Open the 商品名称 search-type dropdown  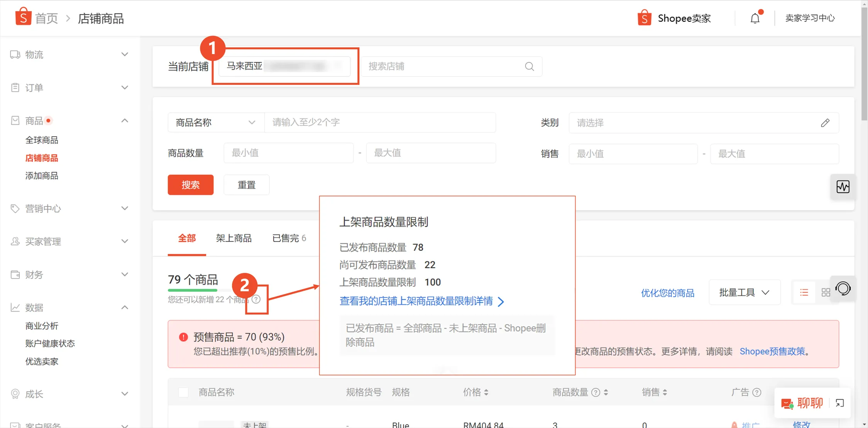point(215,122)
